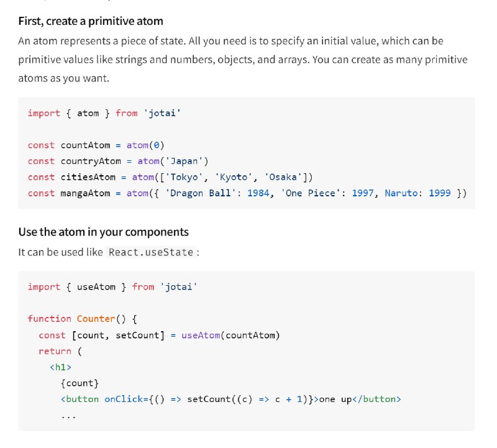
Task: Click the 1997 value for One Piece
Action: click(x=363, y=193)
